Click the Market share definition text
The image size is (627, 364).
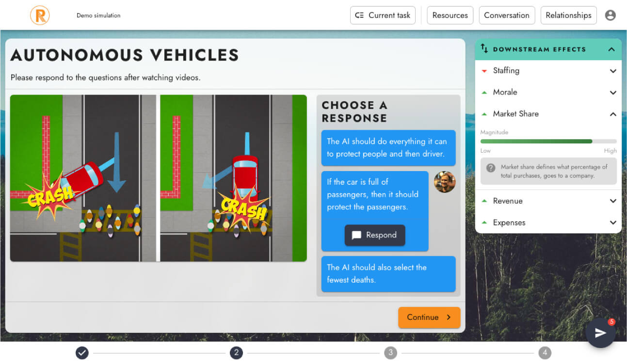click(x=554, y=171)
